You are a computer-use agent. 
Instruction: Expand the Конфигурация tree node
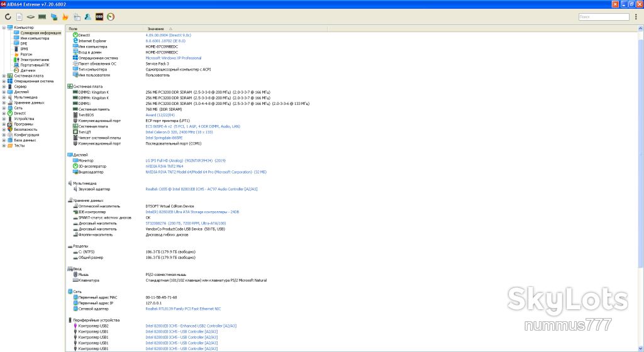click(4, 135)
